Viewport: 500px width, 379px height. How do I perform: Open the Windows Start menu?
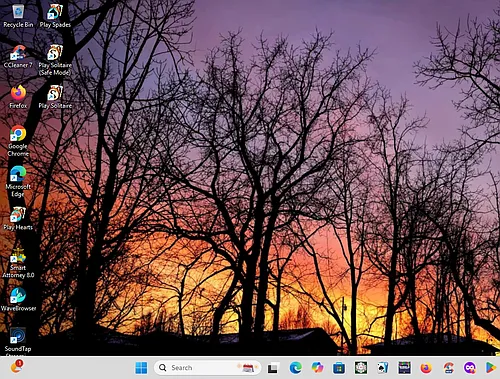pyautogui.click(x=141, y=368)
